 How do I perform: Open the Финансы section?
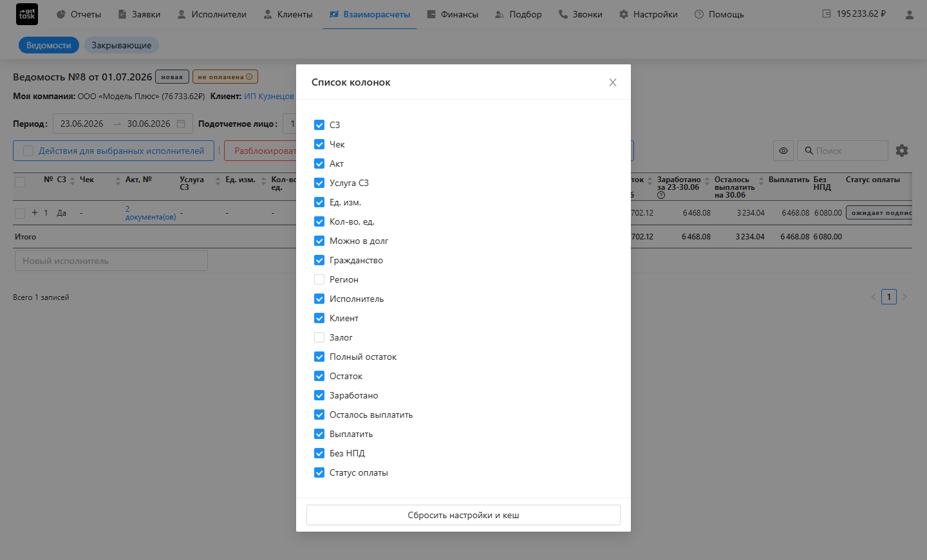453,14
